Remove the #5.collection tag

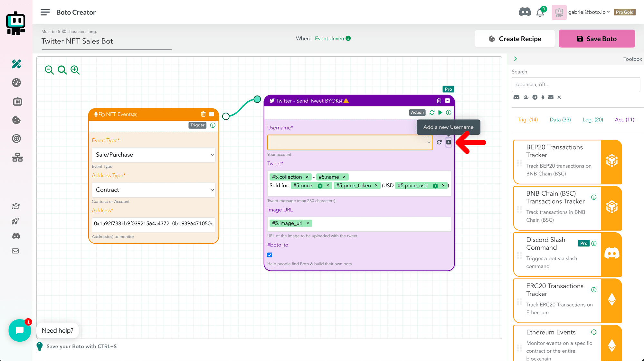coord(307,177)
